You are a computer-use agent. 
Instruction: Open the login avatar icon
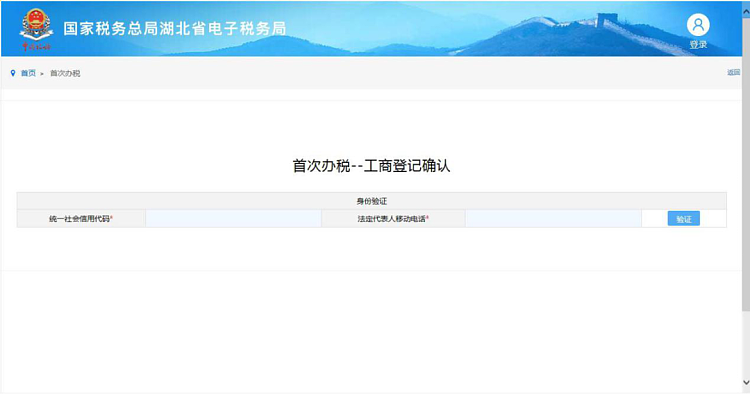(698, 25)
